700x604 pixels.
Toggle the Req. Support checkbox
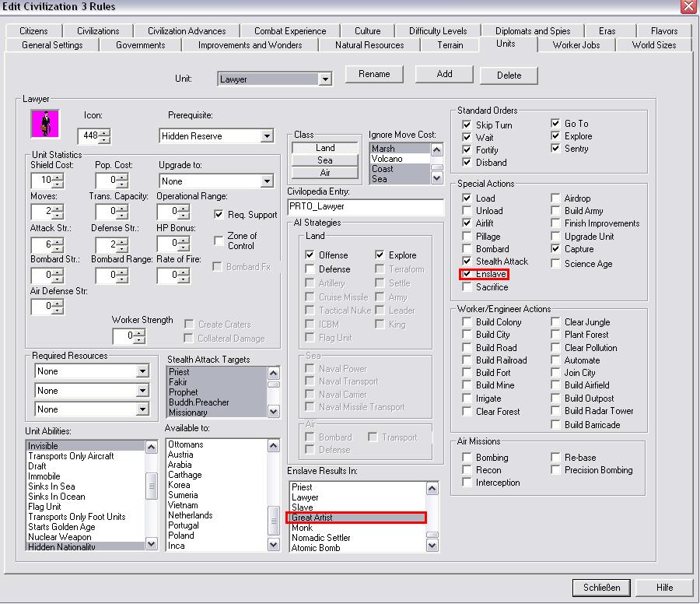point(219,215)
